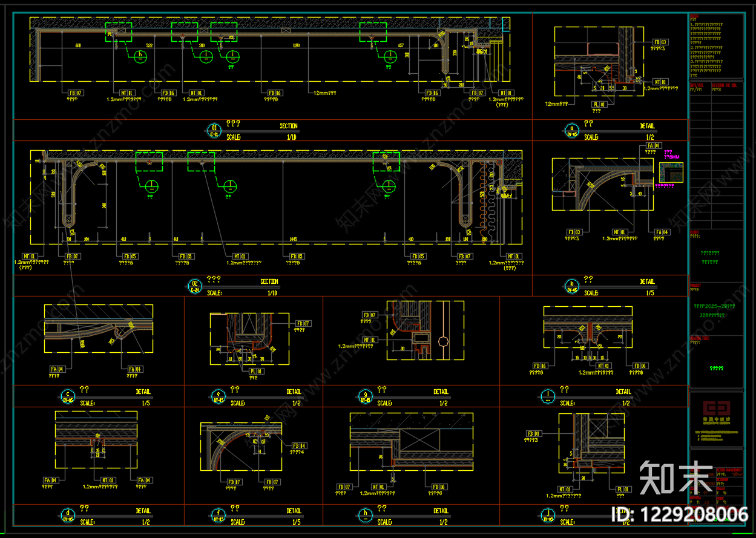Select the FB 06 tag in detail h

tap(438, 487)
